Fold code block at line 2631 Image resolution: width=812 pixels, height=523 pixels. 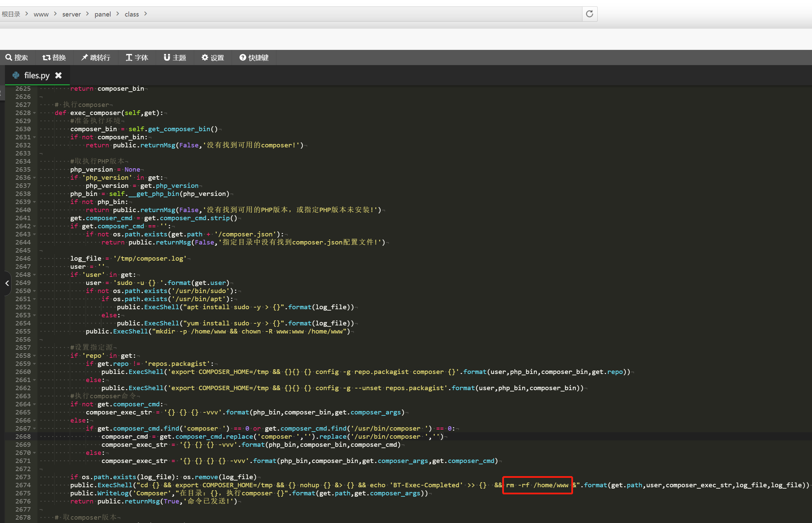(x=34, y=137)
